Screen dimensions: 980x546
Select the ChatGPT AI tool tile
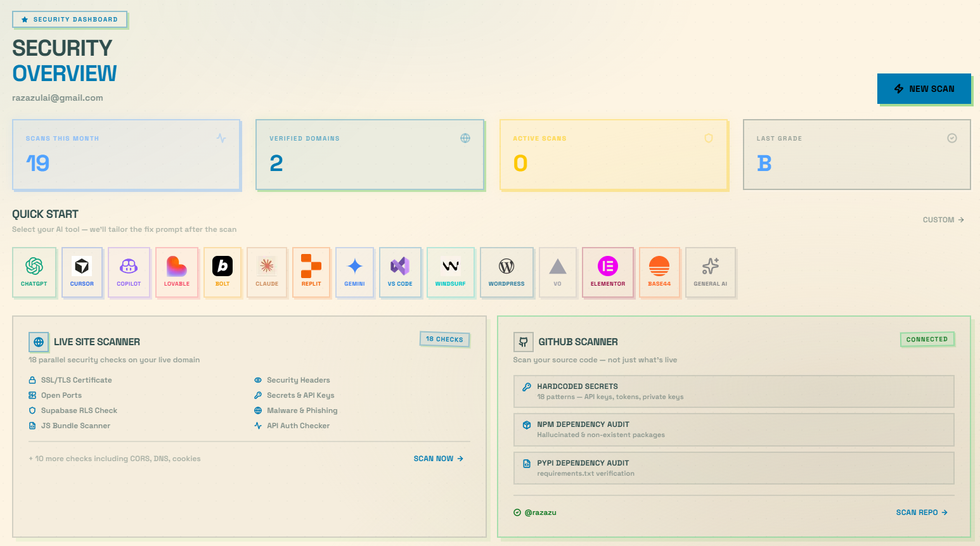pos(34,272)
